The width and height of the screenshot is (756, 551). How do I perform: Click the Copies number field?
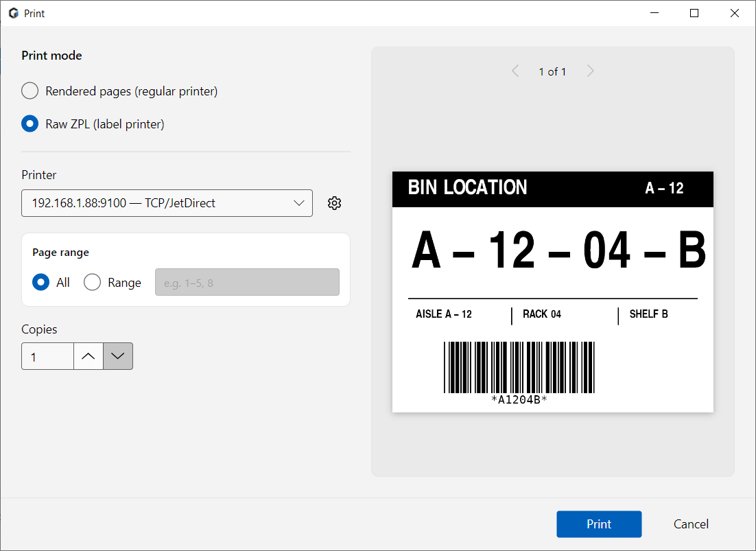pos(48,356)
